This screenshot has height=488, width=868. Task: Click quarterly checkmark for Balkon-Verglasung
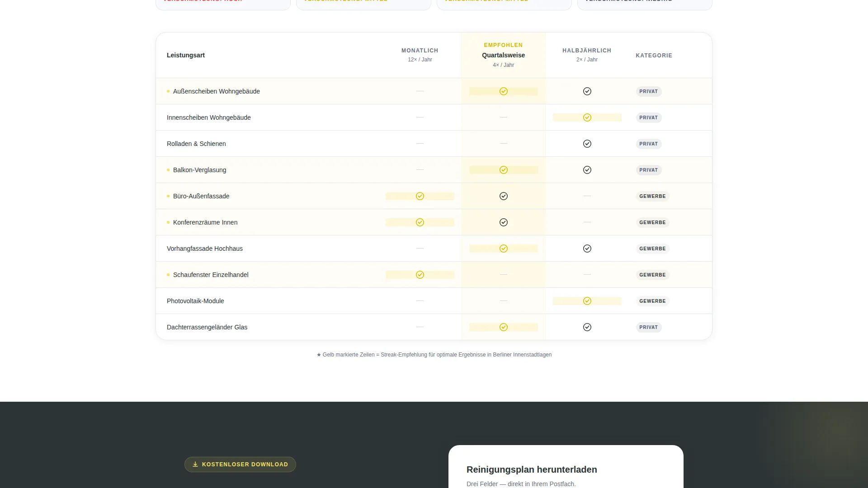[503, 170]
